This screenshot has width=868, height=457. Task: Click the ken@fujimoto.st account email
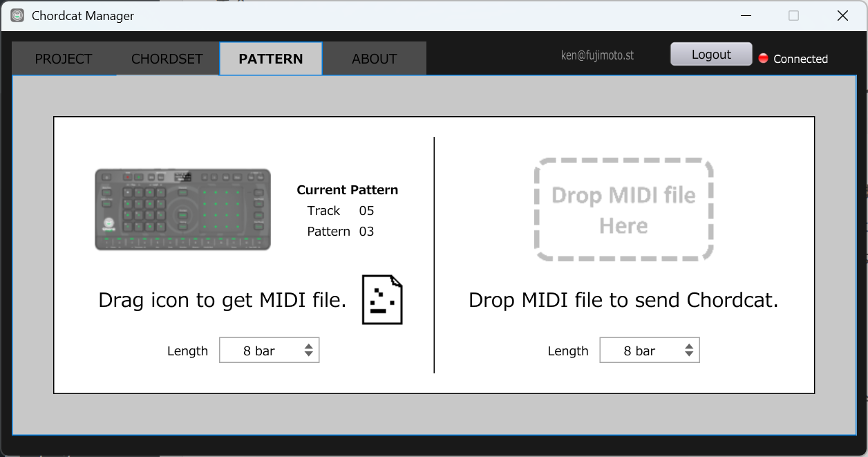[x=597, y=55]
